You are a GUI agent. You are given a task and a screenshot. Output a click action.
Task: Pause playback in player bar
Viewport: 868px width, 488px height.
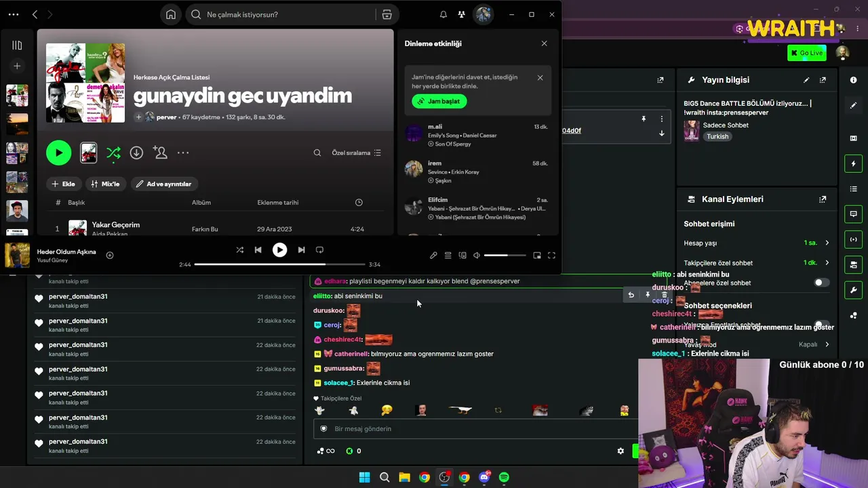click(x=279, y=250)
